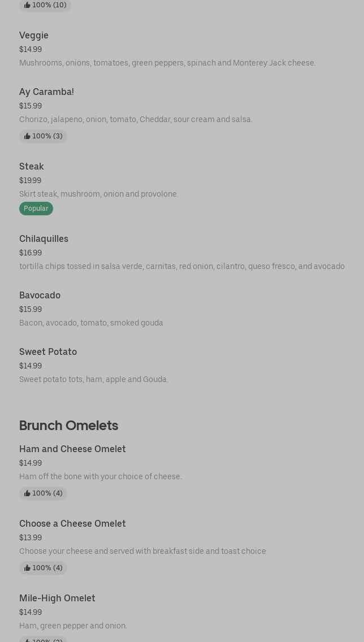The height and width of the screenshot is (642, 364).
Task: Open the Veggie menu item
Action: click(34, 35)
